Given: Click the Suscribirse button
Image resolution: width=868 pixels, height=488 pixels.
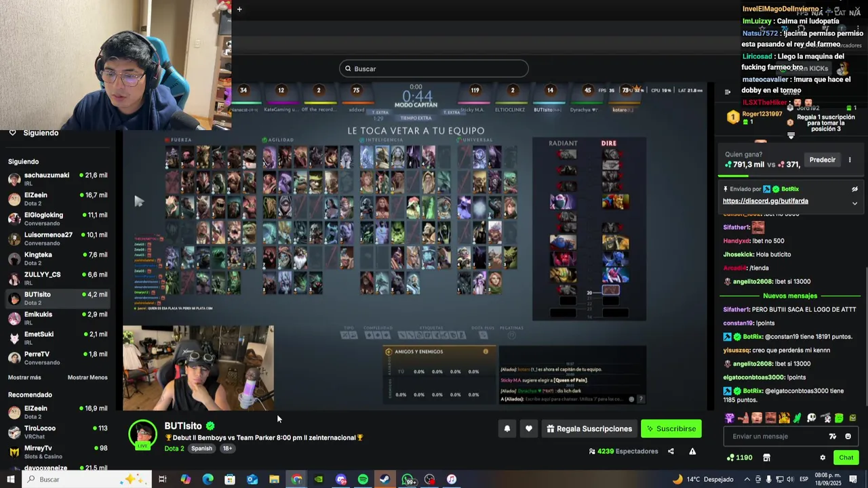Looking at the screenshot, I should [671, 428].
